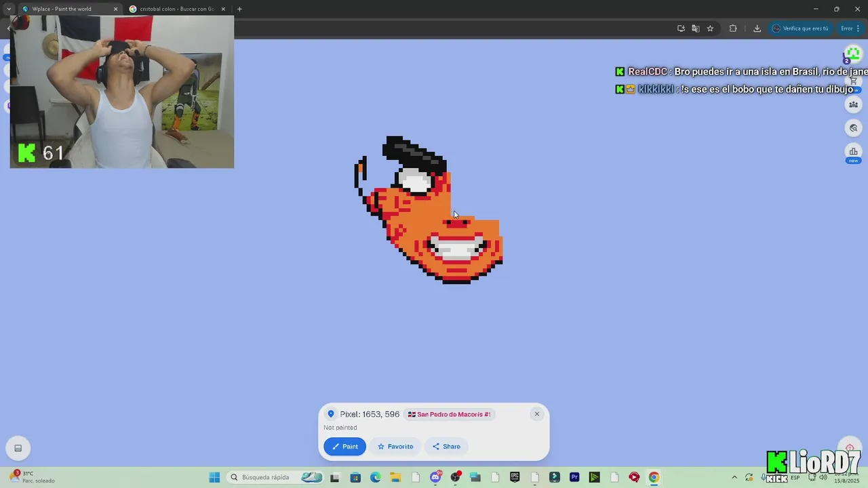868x488 pixels.
Task: Open Task View on the taskbar
Action: [334, 477]
